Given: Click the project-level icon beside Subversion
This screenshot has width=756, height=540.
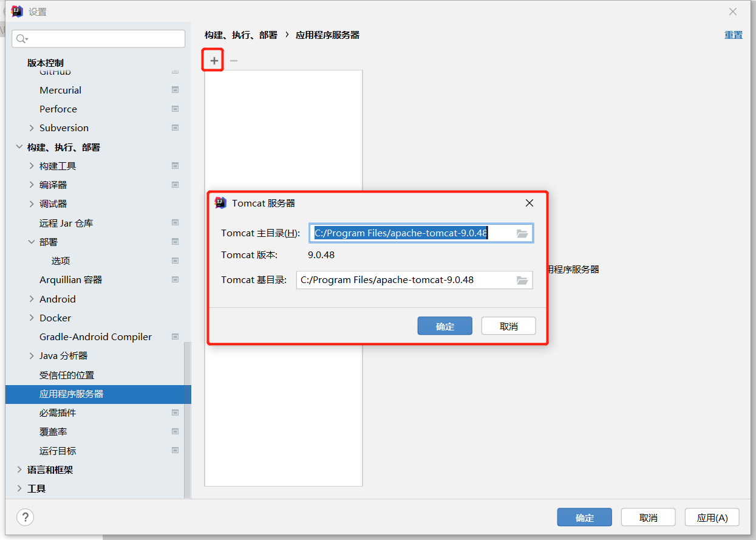Looking at the screenshot, I should (175, 128).
